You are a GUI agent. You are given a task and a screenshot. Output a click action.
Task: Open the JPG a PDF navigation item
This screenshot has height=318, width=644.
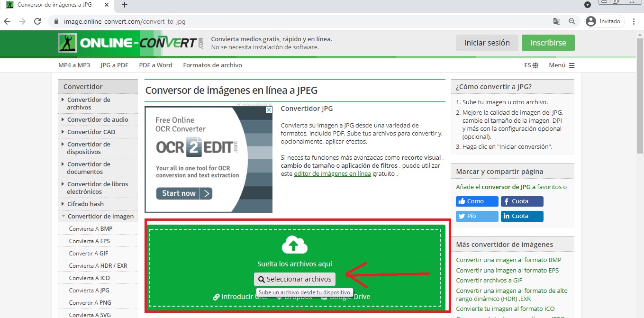click(x=114, y=65)
